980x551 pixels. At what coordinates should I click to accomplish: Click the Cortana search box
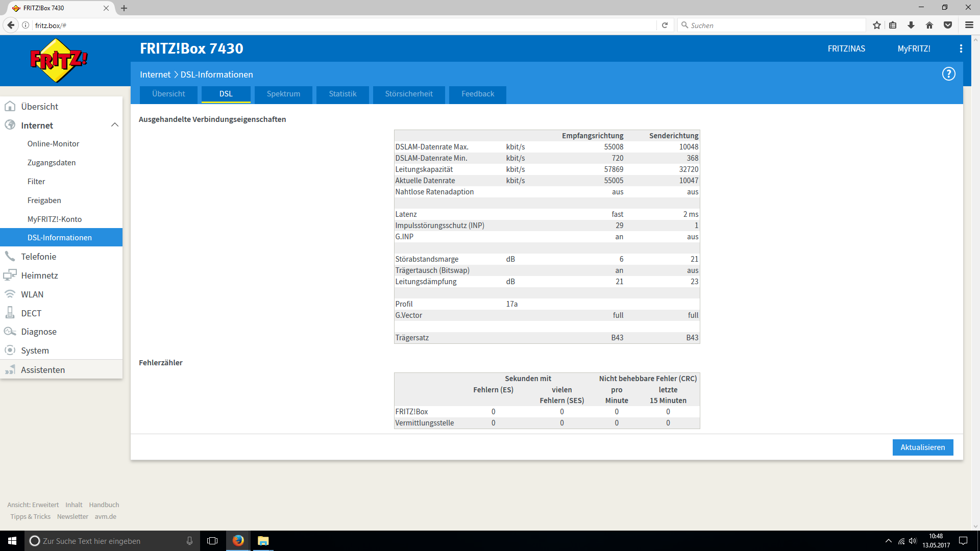click(x=112, y=541)
